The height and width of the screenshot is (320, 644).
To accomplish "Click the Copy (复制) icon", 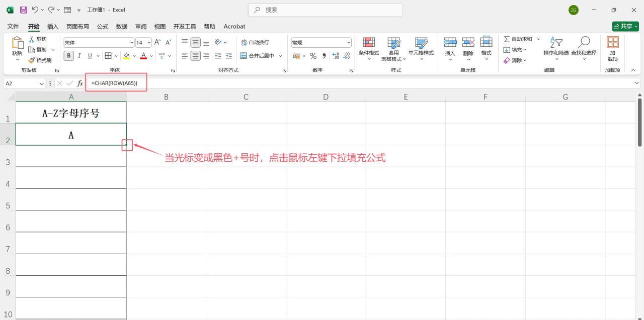I will (32, 49).
